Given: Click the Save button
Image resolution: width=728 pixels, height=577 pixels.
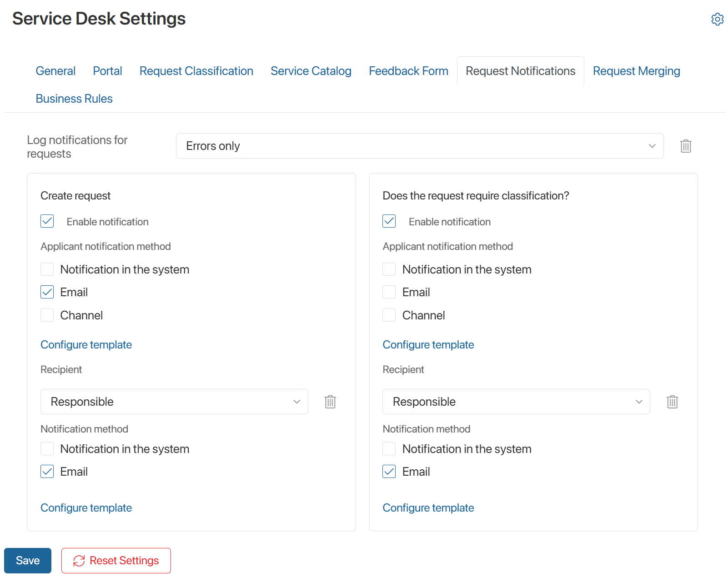Looking at the screenshot, I should point(28,561).
